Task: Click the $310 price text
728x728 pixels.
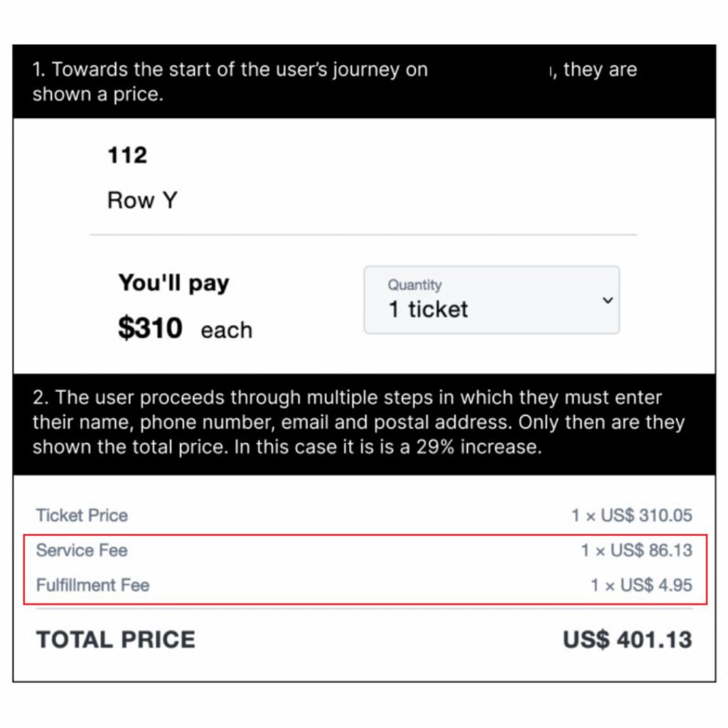Action: (x=149, y=328)
